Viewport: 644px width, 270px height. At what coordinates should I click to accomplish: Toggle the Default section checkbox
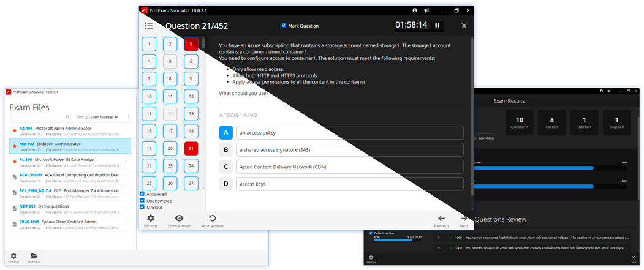point(371,233)
